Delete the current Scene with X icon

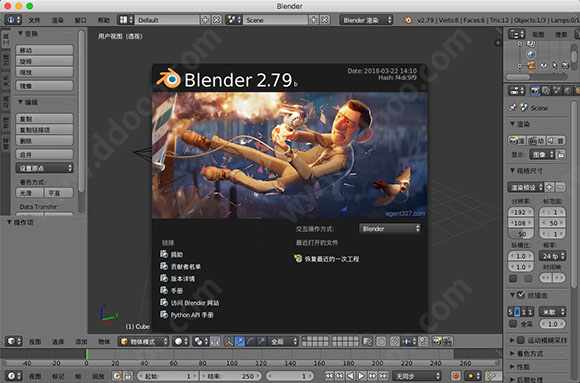pos(325,20)
